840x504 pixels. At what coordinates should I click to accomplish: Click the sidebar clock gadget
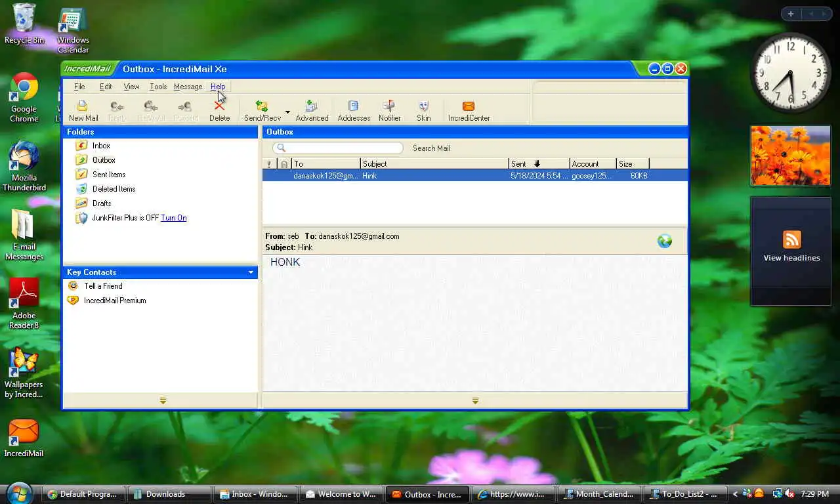coord(790,72)
